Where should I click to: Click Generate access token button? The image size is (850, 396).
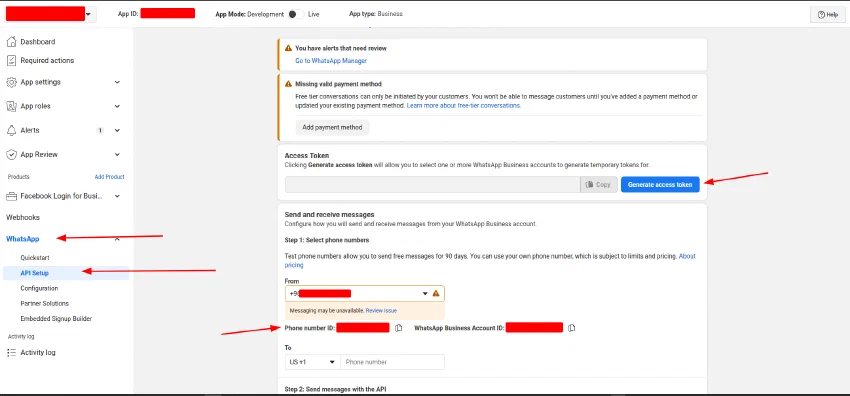660,185
